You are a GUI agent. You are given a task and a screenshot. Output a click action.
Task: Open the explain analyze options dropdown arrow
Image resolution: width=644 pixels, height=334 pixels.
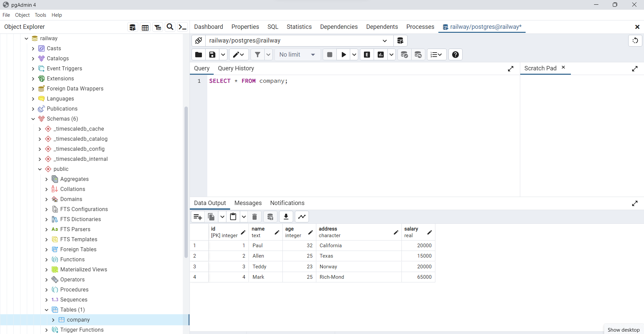(391, 55)
